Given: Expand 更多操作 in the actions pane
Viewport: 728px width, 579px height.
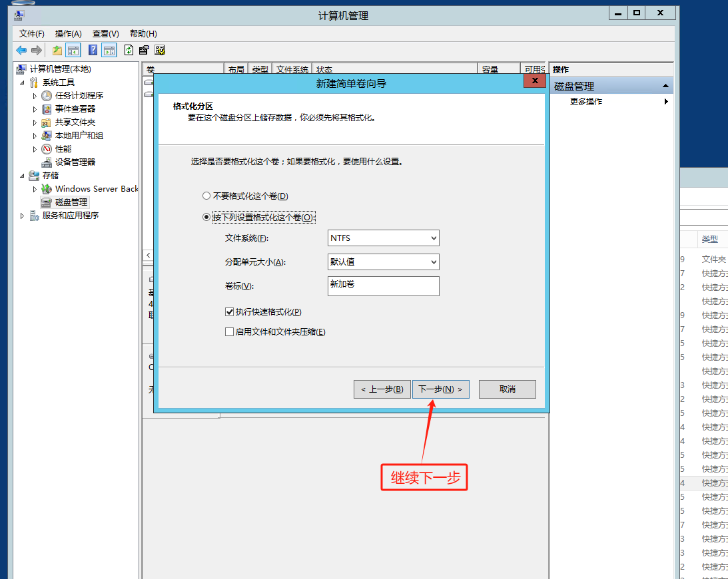Looking at the screenshot, I should (x=586, y=102).
